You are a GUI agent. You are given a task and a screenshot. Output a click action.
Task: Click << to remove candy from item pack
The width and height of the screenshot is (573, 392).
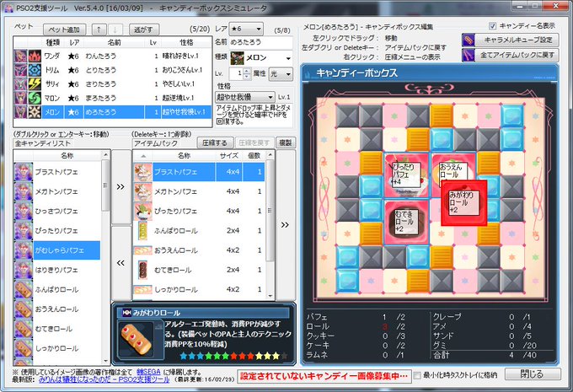120,262
